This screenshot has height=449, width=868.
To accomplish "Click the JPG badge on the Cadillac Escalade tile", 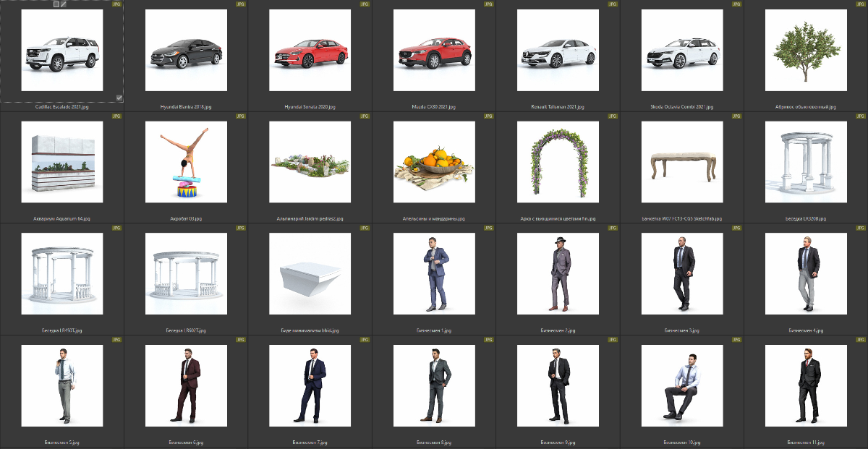I will (117, 4).
